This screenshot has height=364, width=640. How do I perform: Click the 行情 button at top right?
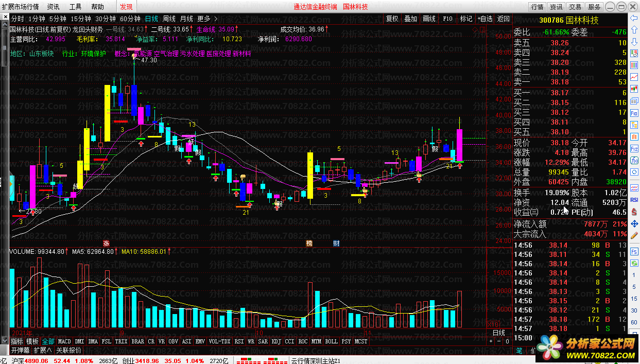[x=538, y=7]
